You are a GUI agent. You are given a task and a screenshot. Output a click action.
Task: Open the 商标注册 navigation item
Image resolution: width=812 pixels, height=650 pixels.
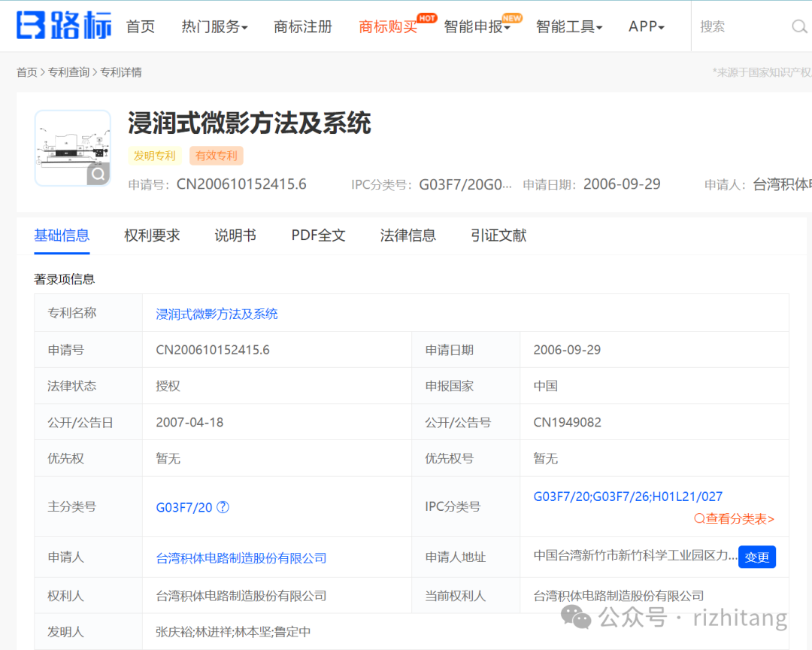[303, 26]
